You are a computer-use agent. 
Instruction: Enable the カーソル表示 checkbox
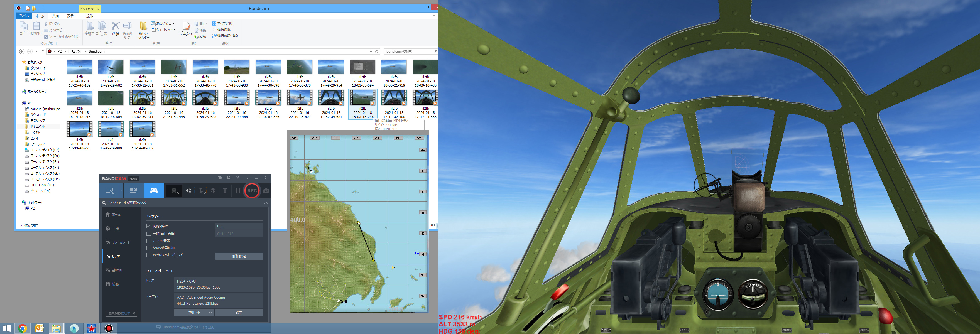tap(149, 241)
